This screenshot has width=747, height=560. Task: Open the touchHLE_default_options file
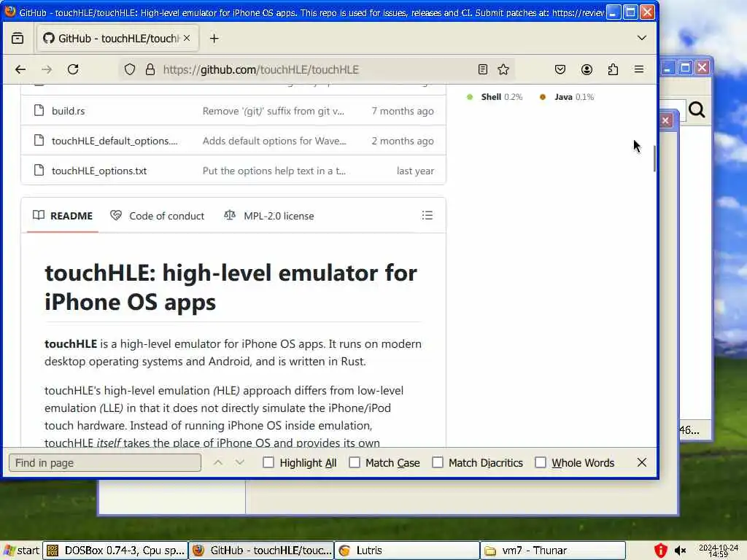click(x=115, y=141)
